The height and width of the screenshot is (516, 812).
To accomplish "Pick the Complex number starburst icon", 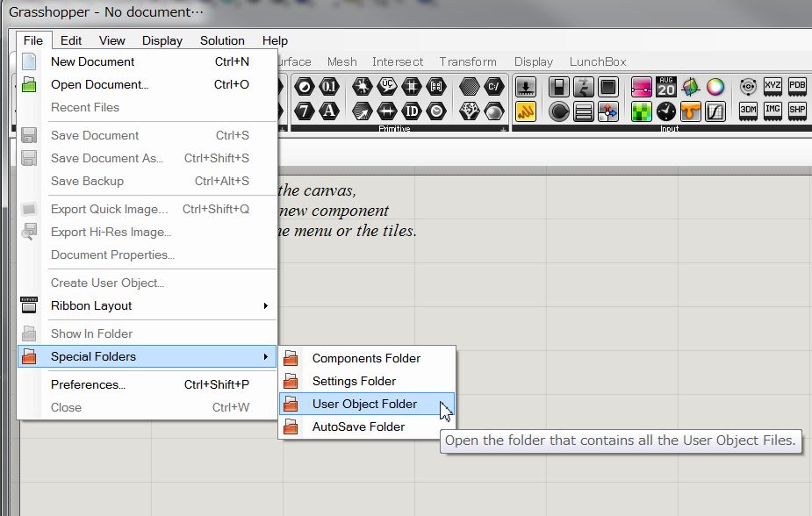I will (x=362, y=86).
